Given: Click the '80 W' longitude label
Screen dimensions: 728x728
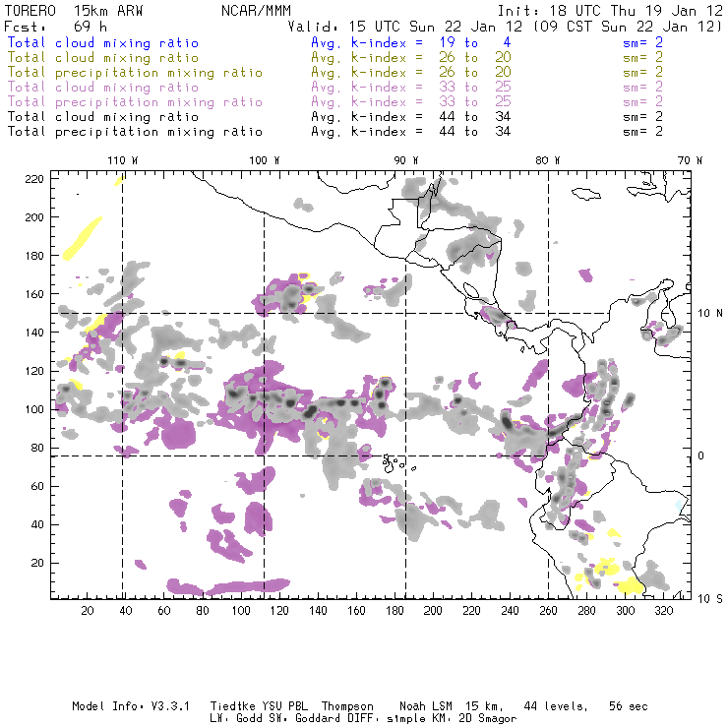Looking at the screenshot, I should coord(547,160).
